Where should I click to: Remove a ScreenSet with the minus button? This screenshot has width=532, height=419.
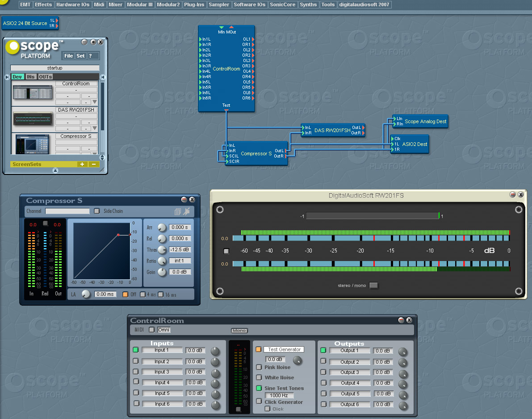pyautogui.click(x=94, y=164)
